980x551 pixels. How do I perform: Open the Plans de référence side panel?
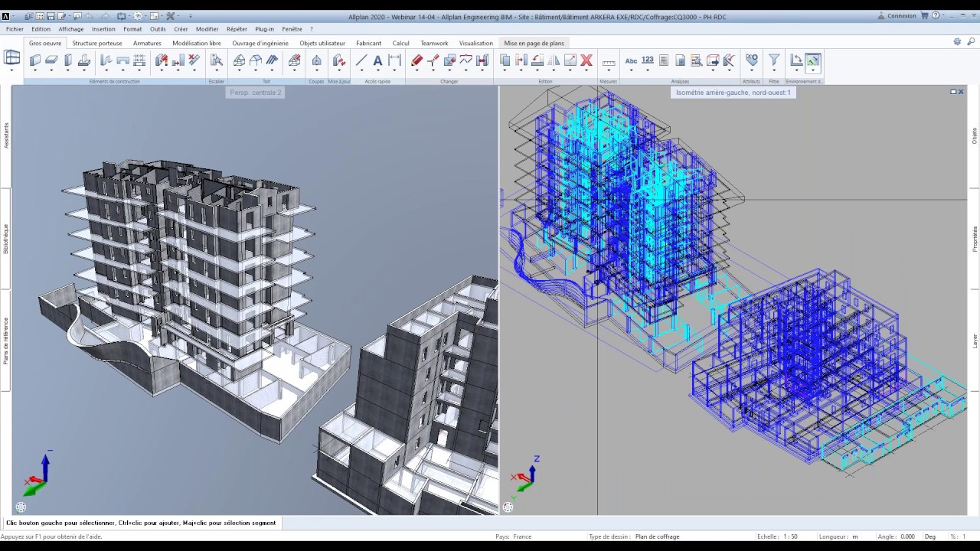[6, 341]
